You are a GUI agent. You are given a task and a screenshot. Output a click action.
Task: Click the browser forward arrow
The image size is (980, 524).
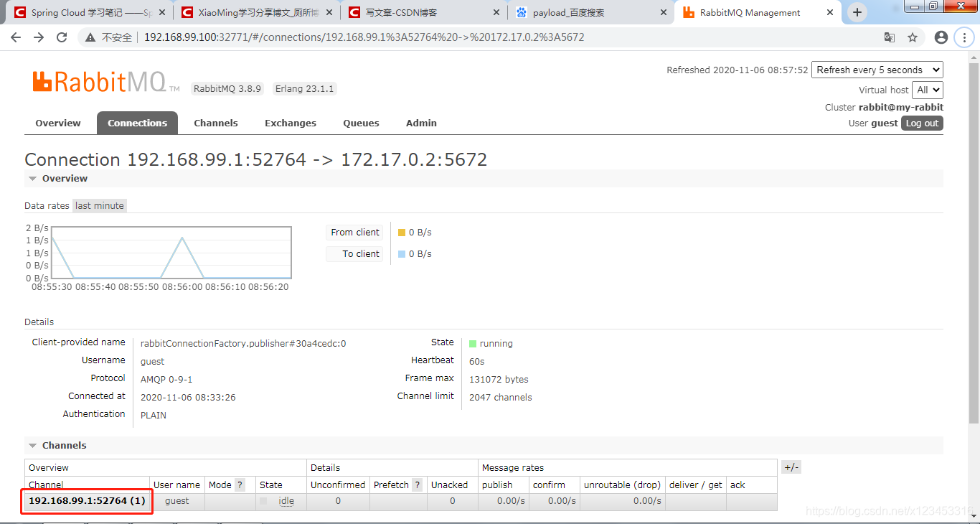pos(39,37)
